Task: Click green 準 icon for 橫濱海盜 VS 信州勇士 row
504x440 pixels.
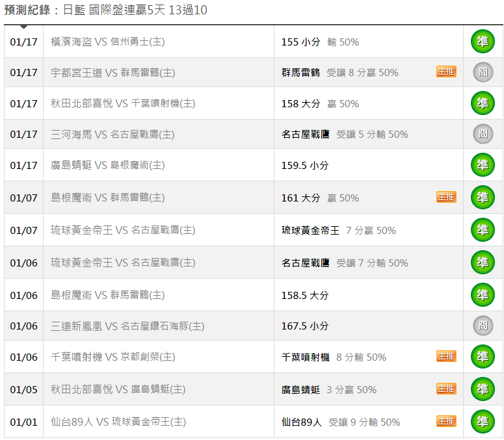Action: (483, 42)
